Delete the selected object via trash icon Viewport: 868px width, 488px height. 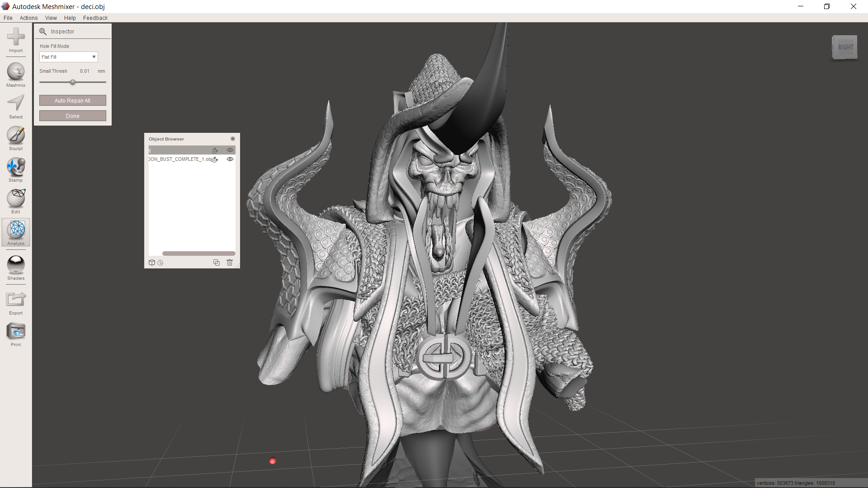coord(230,263)
